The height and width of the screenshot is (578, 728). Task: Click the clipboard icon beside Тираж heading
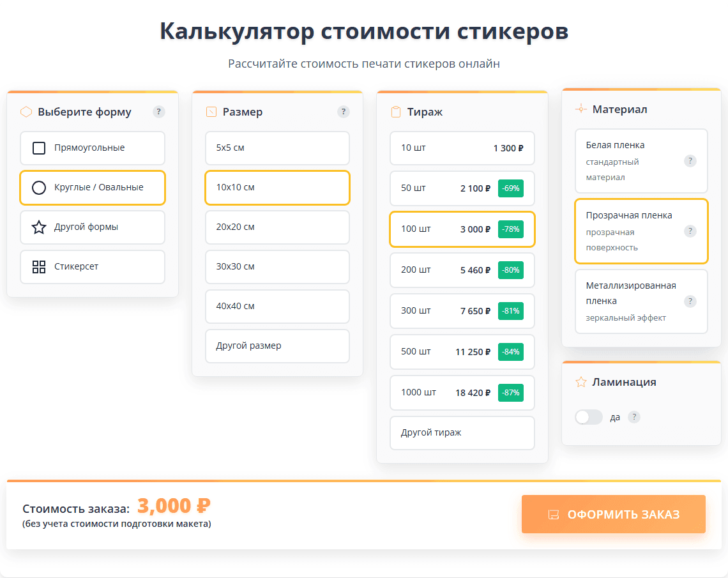pyautogui.click(x=395, y=111)
